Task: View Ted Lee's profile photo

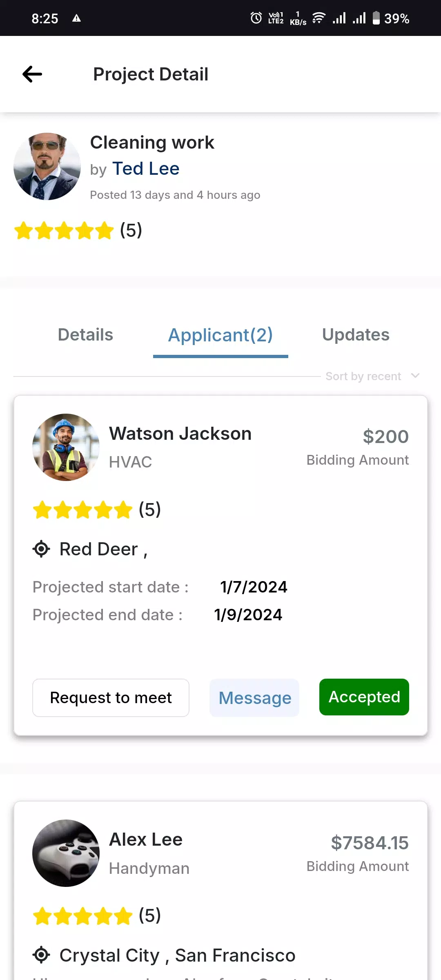Action: pos(47,166)
